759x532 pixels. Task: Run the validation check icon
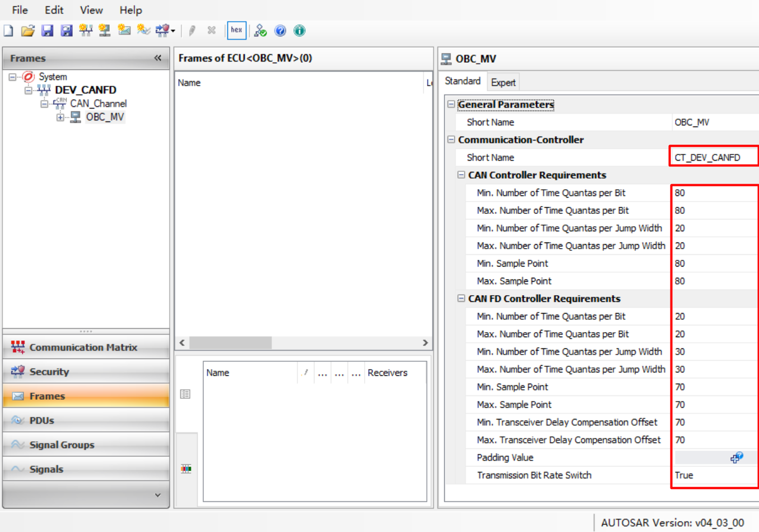click(x=260, y=30)
